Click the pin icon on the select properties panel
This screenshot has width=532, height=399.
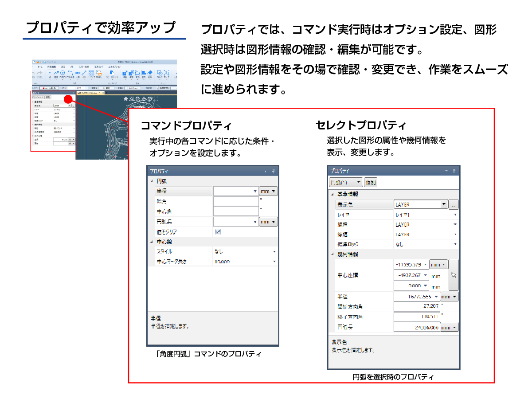[454, 171]
